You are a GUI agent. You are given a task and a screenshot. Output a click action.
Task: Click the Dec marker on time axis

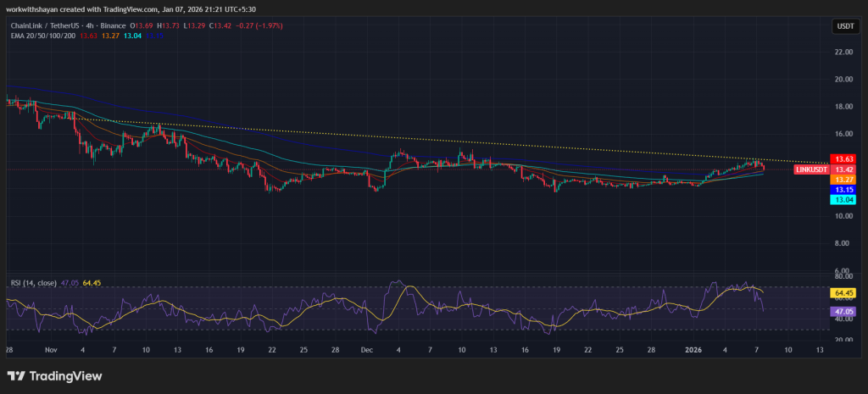tap(367, 348)
